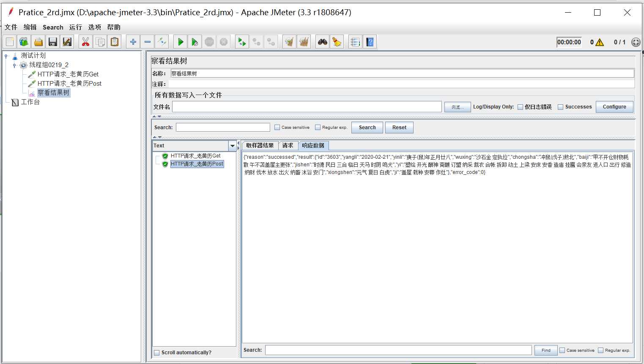The width and height of the screenshot is (644, 364).
Task: Enable the Successes checkbox
Action: [560, 107]
